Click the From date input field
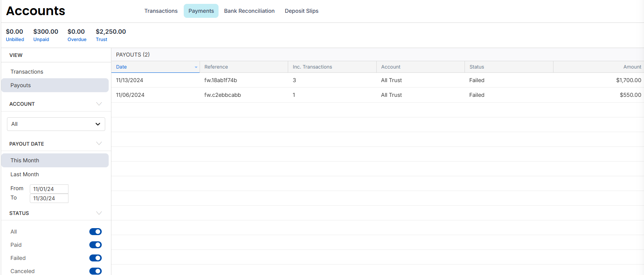Viewport: 644px width, 275px height. click(x=49, y=189)
